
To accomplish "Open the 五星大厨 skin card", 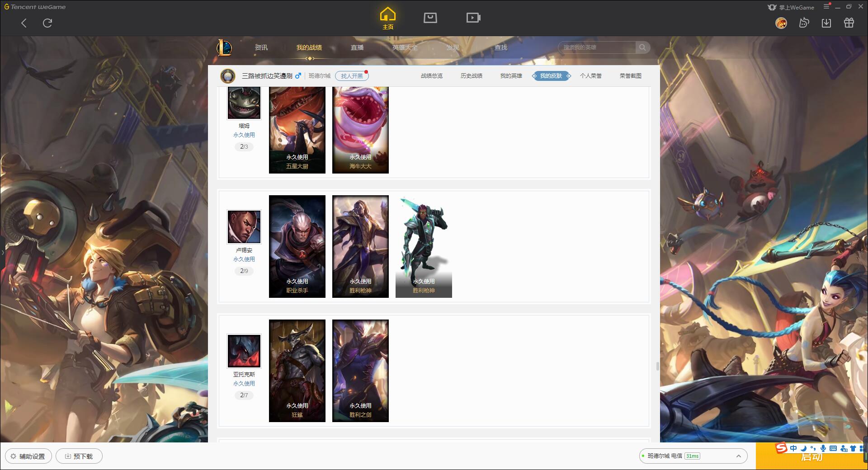I will pyautogui.click(x=297, y=130).
